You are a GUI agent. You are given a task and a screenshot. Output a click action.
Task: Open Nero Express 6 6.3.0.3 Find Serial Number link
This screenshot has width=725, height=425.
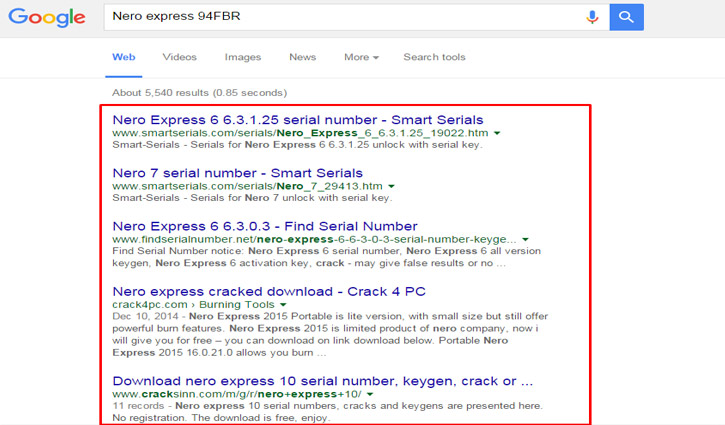pyautogui.click(x=265, y=226)
